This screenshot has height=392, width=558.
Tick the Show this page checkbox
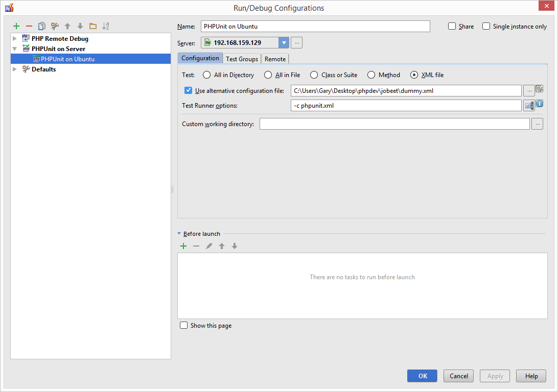[x=183, y=325]
